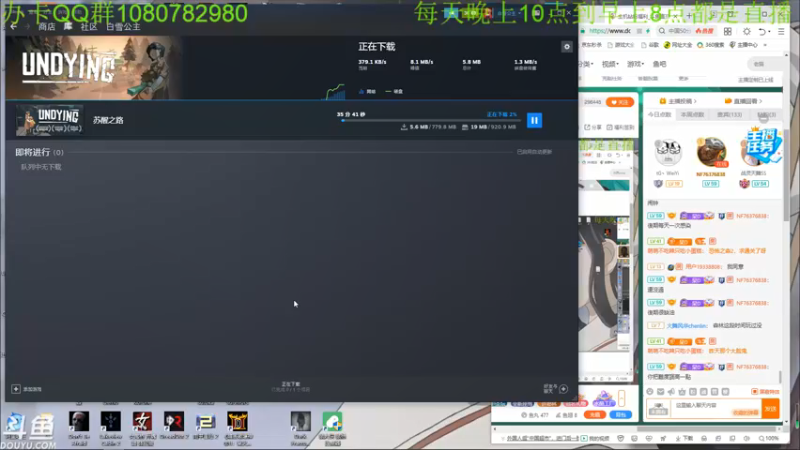Screen dimensions: 800x450
Task: Click the emoji smiley icon in chat toolbar
Action: (649, 392)
